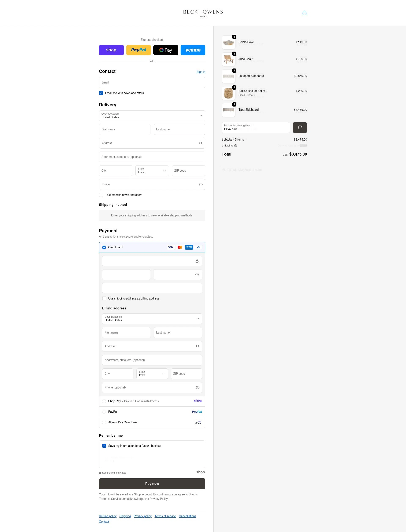This screenshot has width=406, height=532.
Task: Select the PayPal payment method
Action: [x=104, y=412]
